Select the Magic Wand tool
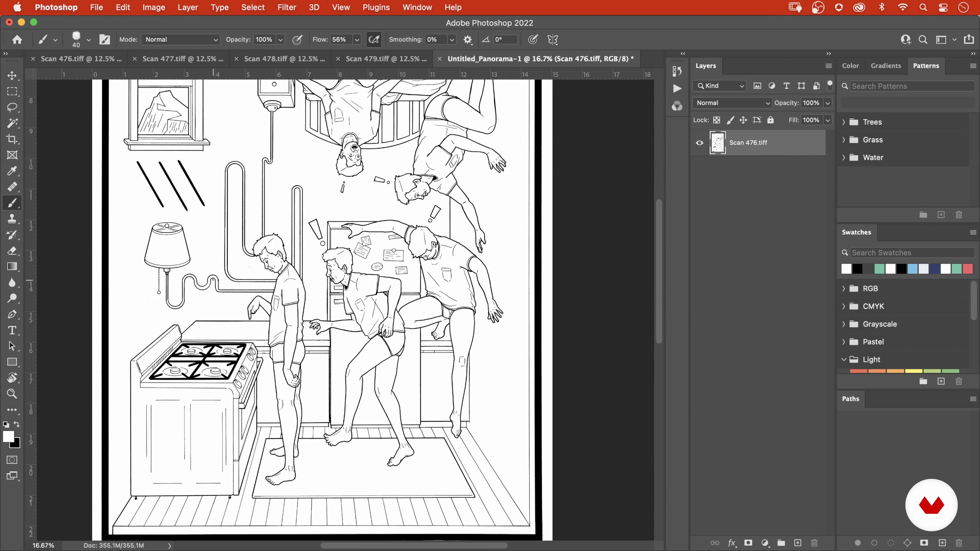The height and width of the screenshot is (551, 980). pos(12,123)
